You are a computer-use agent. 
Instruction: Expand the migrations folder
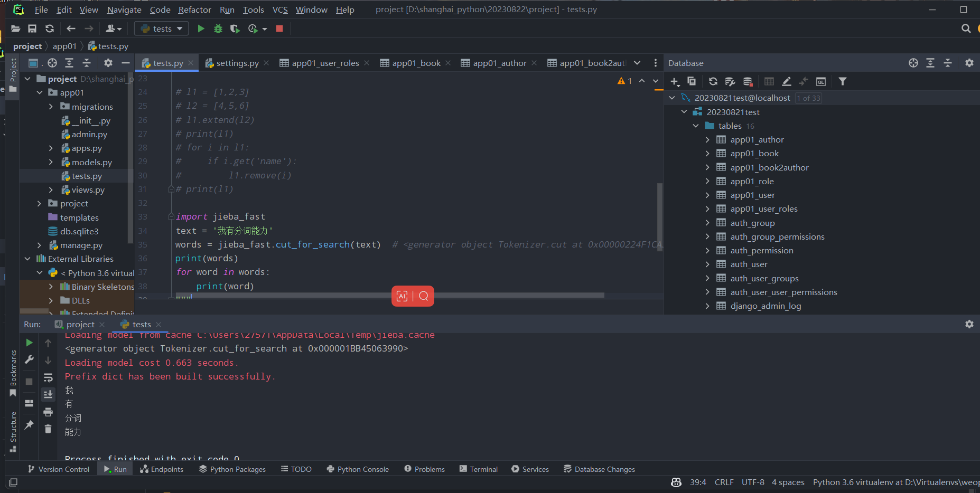click(51, 107)
